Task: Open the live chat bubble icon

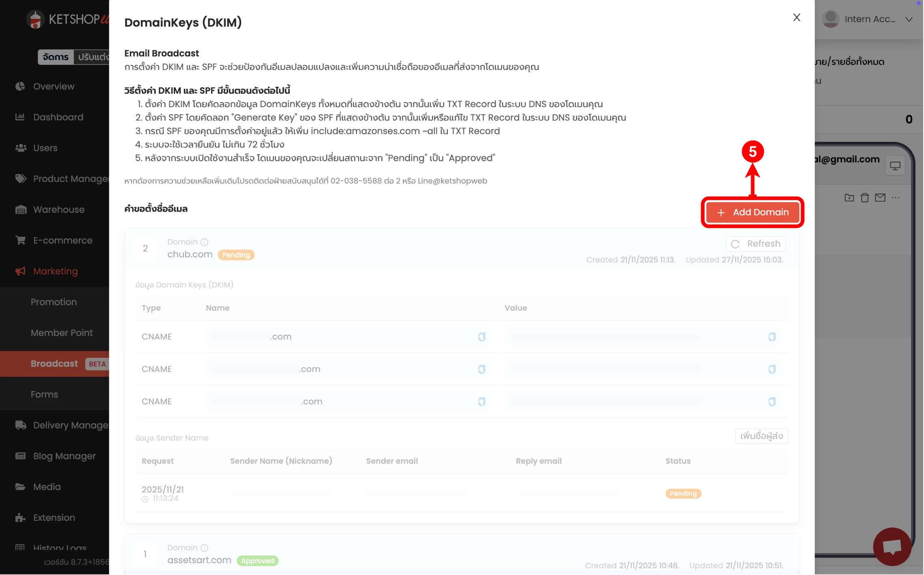Action: 892,547
